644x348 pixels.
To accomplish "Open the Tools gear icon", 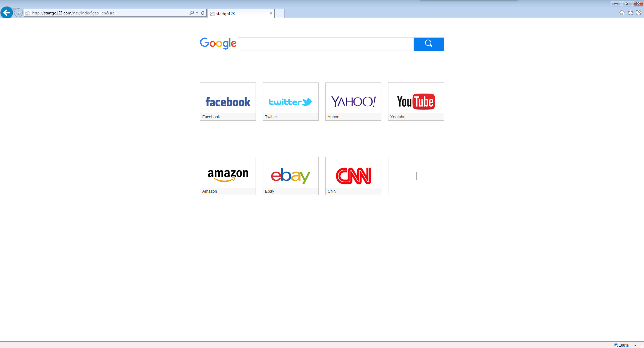I will pos(639,13).
